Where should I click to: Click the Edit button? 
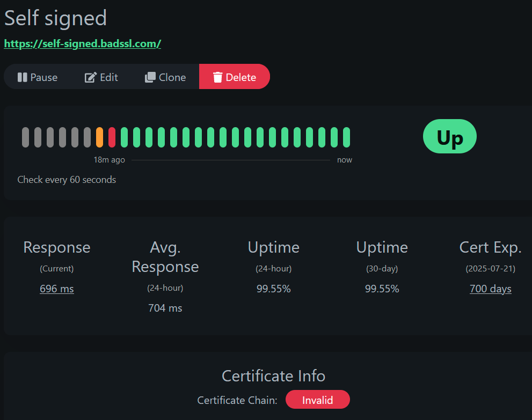pos(101,77)
